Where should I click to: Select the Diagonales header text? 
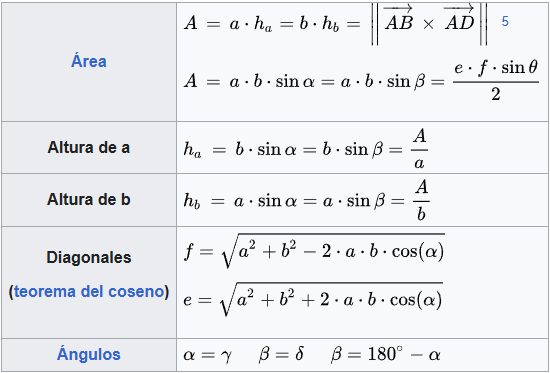89,258
